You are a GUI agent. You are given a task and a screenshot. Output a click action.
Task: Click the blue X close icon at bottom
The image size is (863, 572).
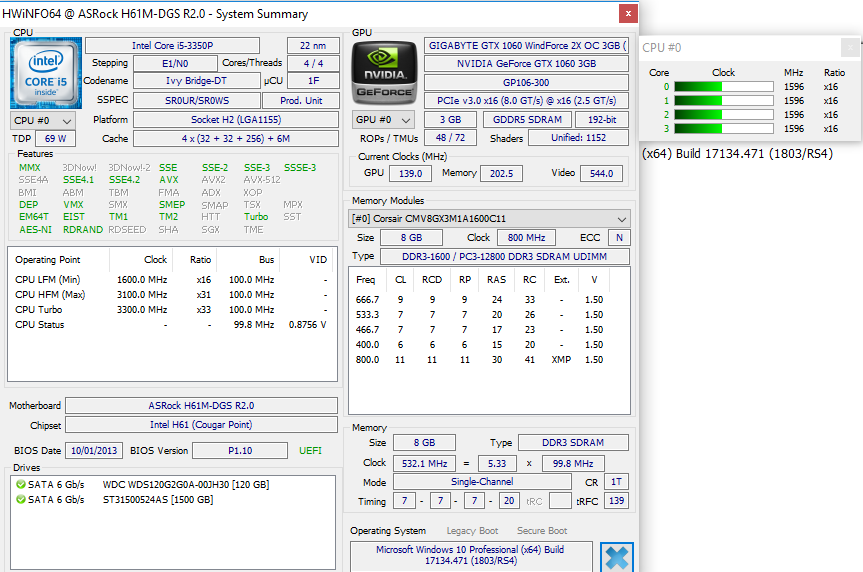pos(616,557)
